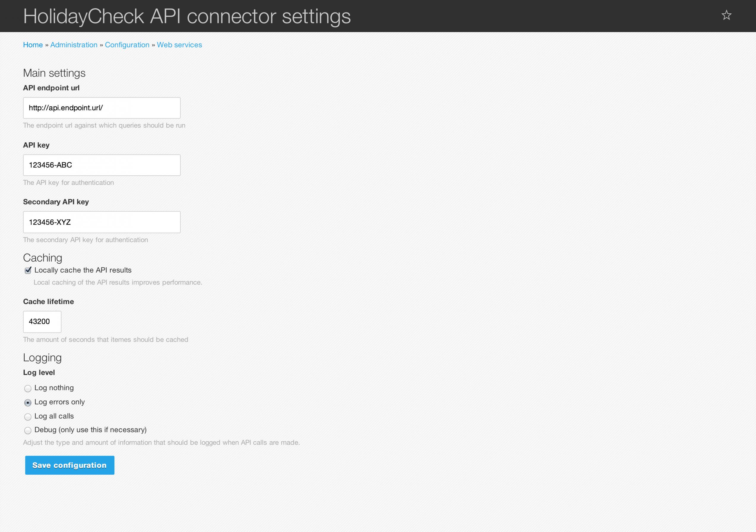The width and height of the screenshot is (756, 532).
Task: Click the favorite star icon
Action: pyautogui.click(x=726, y=15)
